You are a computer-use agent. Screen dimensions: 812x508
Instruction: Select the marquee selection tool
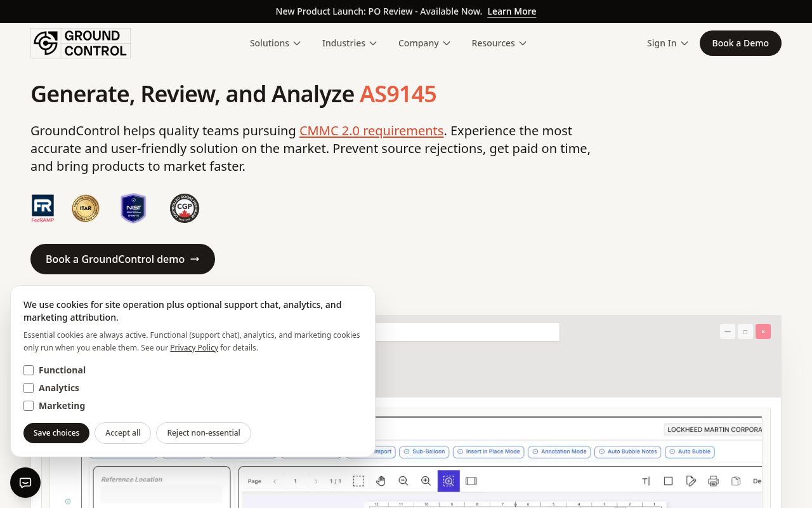click(x=358, y=481)
